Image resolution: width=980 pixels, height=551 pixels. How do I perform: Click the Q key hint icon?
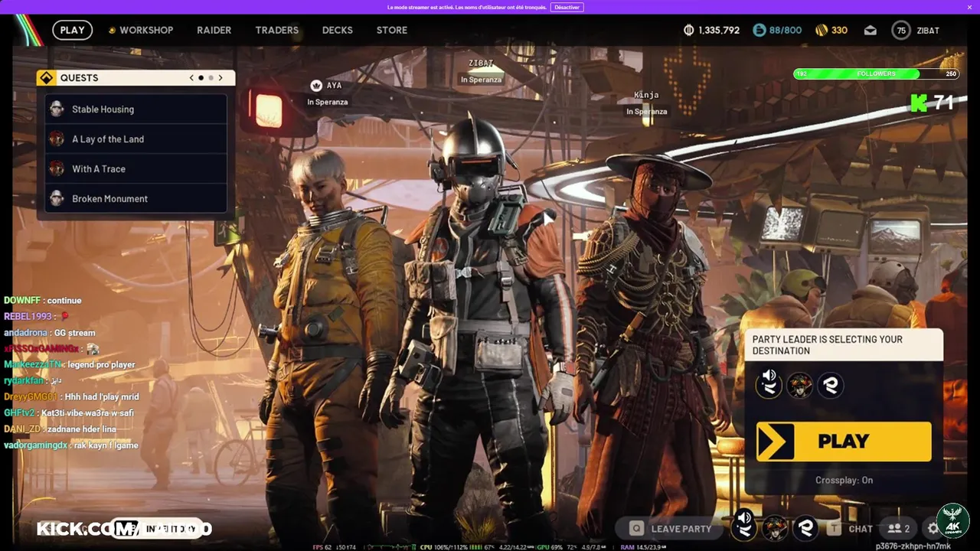[x=636, y=528]
